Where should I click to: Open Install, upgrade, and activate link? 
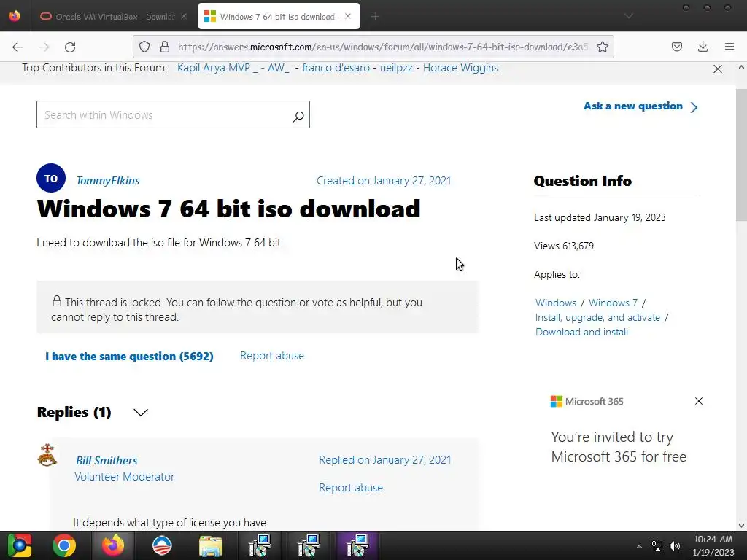coord(597,318)
